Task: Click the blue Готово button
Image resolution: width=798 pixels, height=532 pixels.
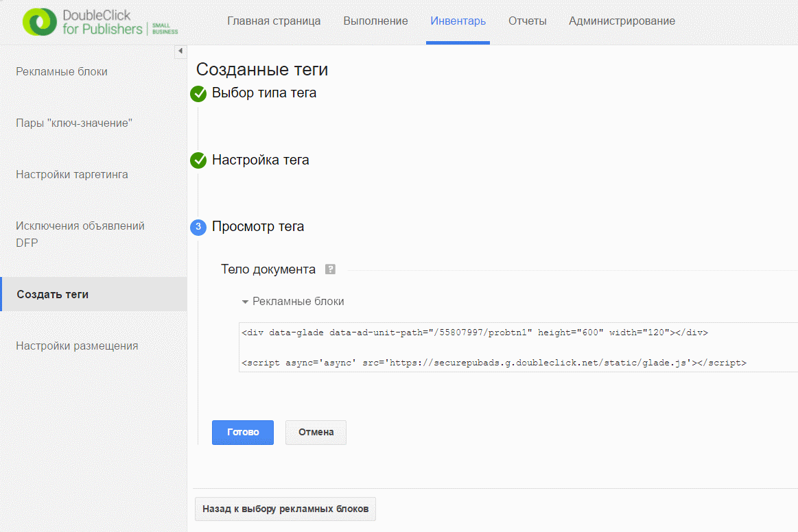Action: (x=243, y=433)
